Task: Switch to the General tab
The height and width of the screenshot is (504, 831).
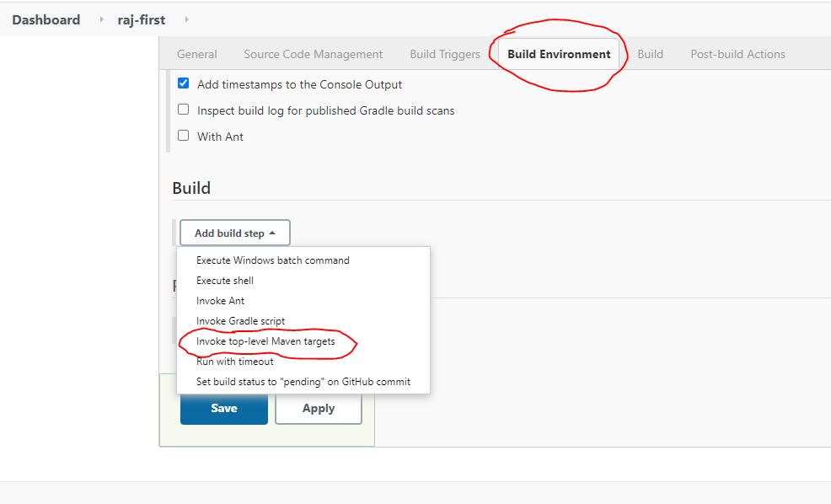Action: (x=196, y=54)
